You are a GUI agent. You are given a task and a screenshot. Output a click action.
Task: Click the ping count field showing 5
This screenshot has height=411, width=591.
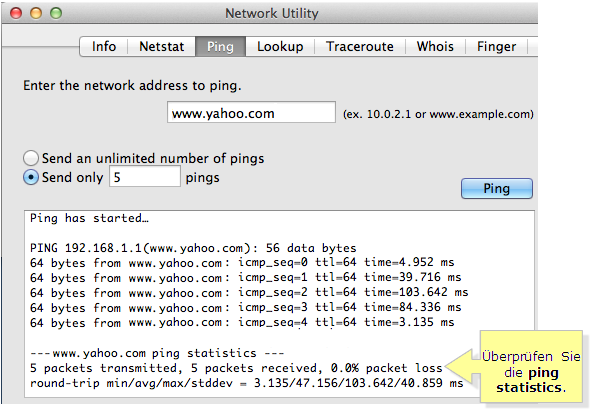145,176
